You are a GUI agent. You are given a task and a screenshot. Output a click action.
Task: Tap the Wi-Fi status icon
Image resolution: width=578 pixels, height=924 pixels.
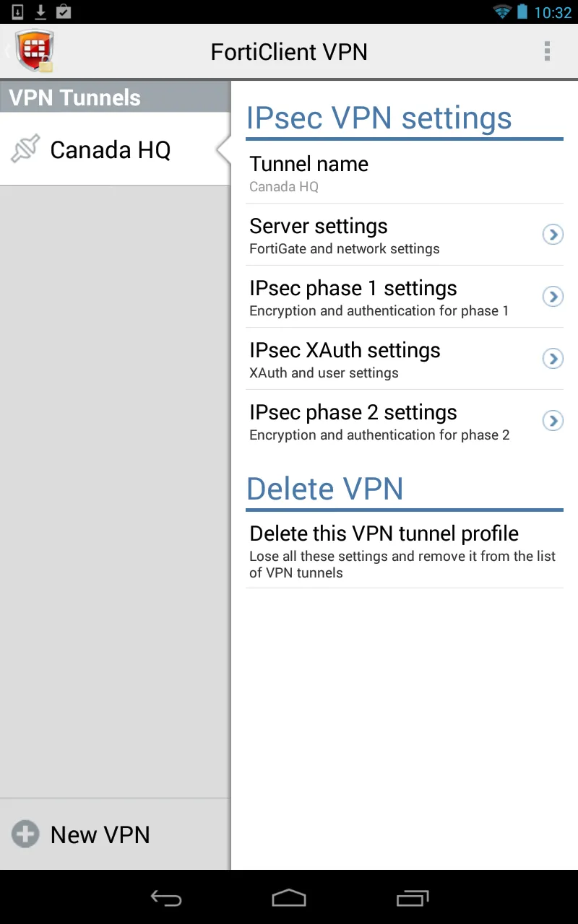[x=501, y=11]
